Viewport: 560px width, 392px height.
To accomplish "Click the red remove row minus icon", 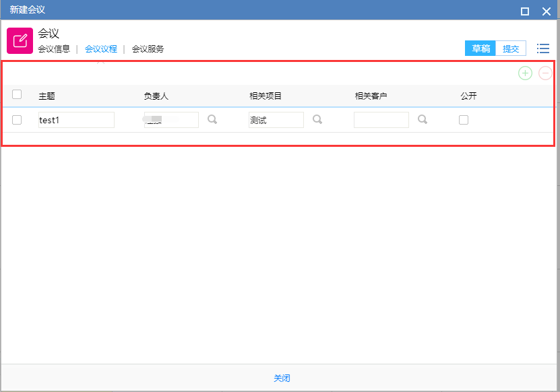I will click(x=545, y=73).
